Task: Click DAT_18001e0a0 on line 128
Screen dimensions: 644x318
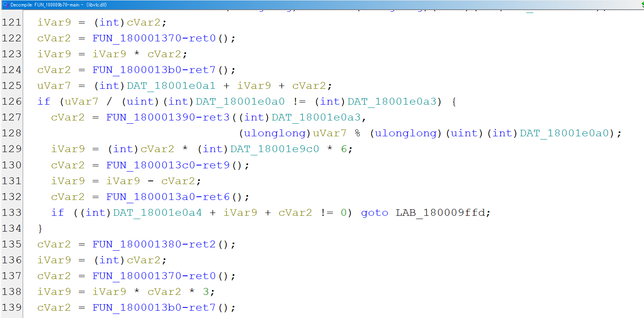Action: click(x=564, y=133)
